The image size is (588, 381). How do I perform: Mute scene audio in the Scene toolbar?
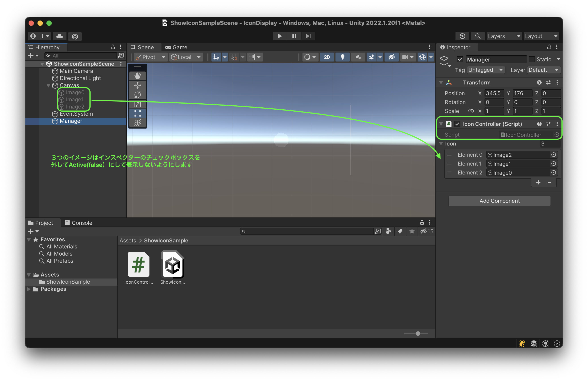pos(358,57)
